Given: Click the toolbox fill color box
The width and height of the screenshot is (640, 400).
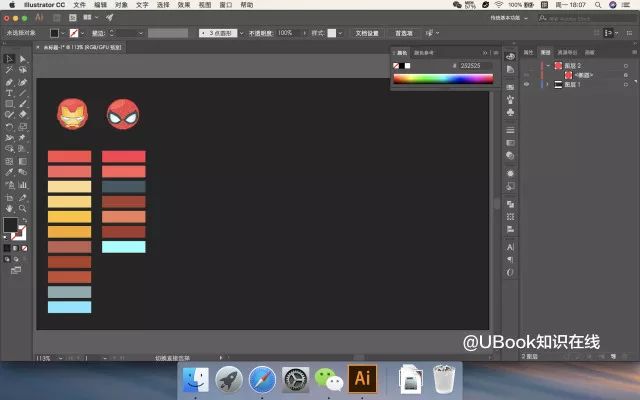Looking at the screenshot, I should pyautogui.click(x=11, y=224).
